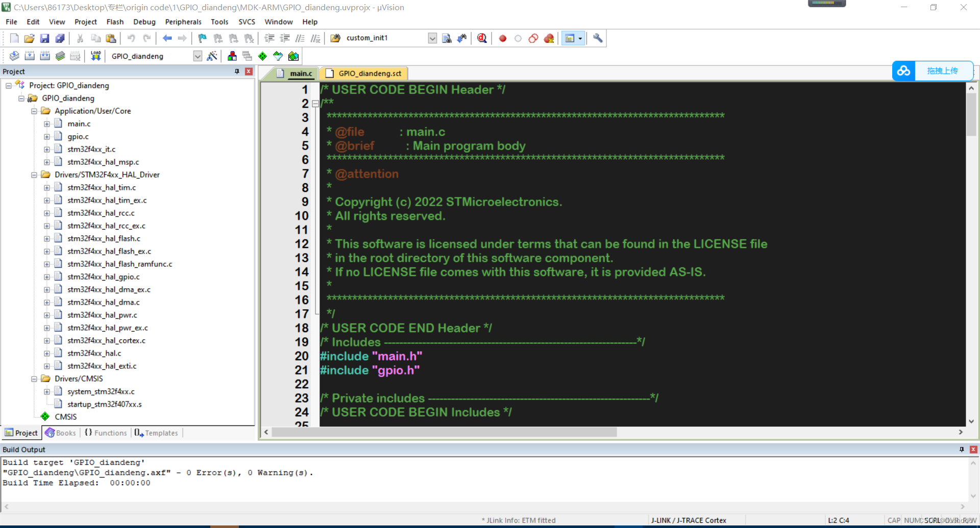Rebuild all target files

pos(45,56)
